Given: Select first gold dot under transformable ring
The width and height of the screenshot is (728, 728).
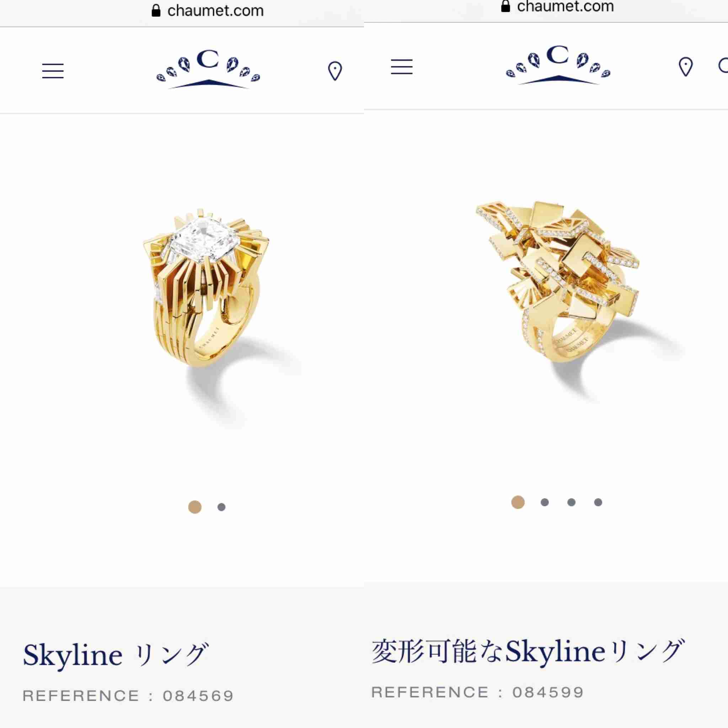Looking at the screenshot, I should [518, 502].
